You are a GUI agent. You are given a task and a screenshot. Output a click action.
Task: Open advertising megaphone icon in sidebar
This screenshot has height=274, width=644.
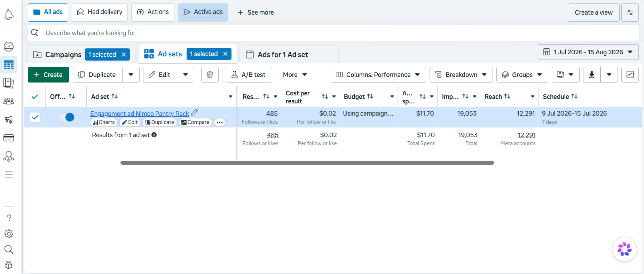coord(9,119)
